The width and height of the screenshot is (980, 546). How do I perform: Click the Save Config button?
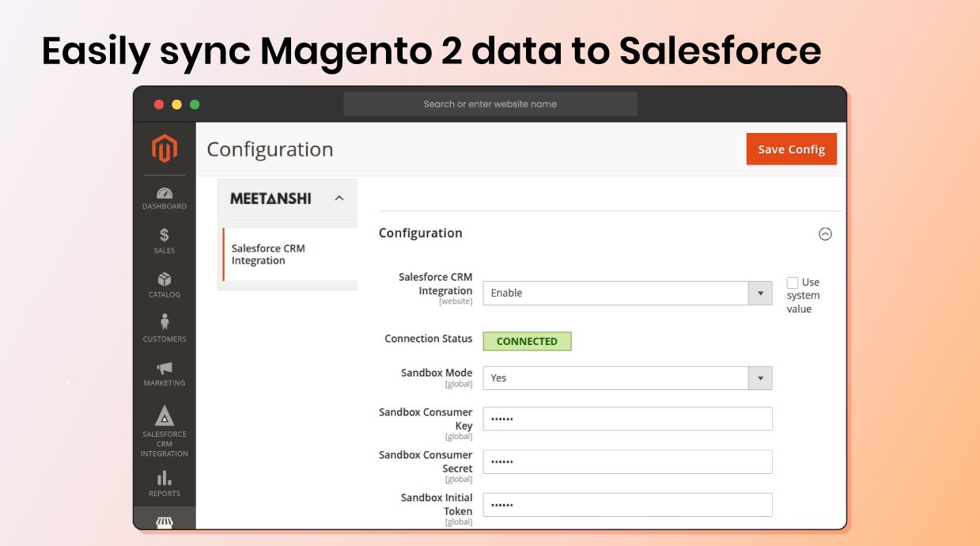pyautogui.click(x=791, y=149)
